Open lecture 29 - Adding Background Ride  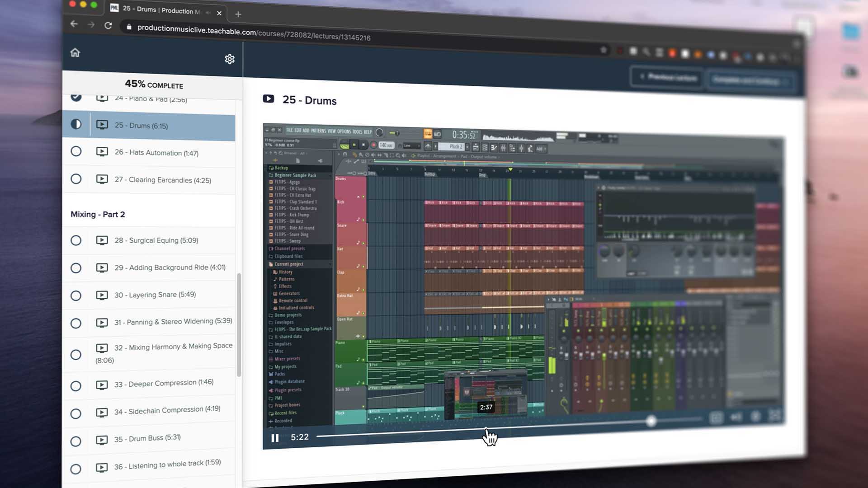pyautogui.click(x=170, y=267)
